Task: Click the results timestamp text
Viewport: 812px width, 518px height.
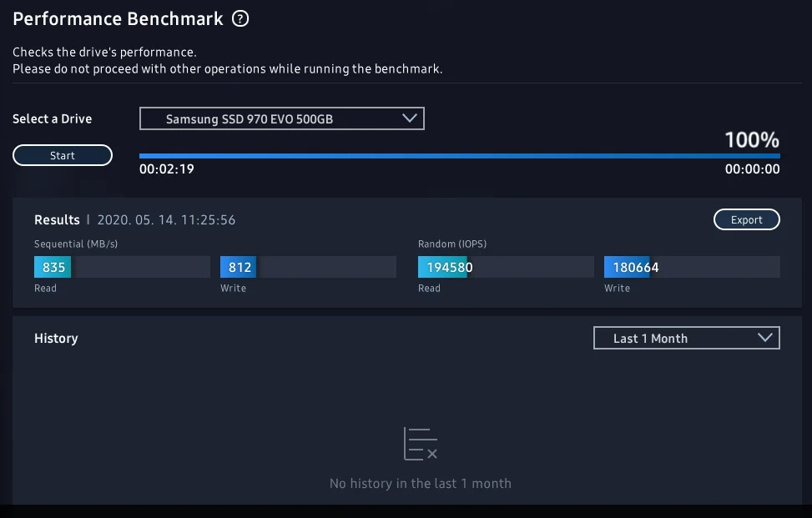Action: click(x=166, y=220)
